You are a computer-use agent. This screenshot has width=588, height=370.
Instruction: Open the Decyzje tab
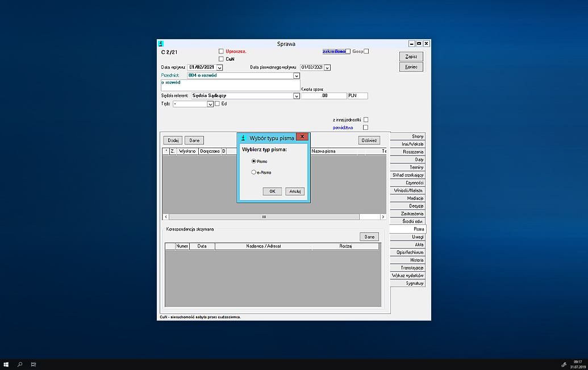tap(408, 206)
